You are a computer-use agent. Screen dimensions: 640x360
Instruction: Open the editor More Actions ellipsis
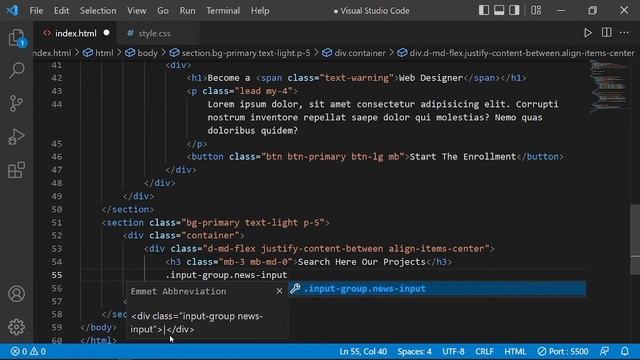[x=624, y=33]
